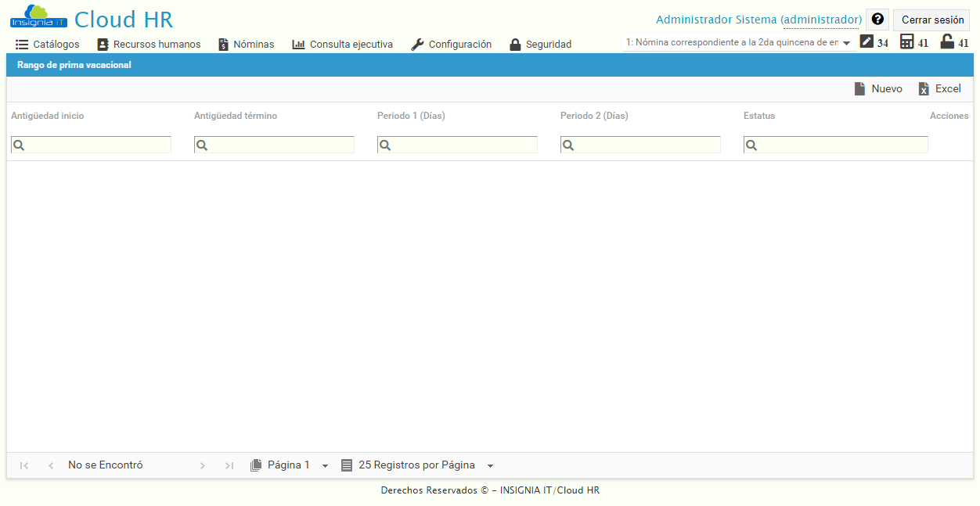Click the edit pencil status icon showing 34

click(866, 41)
